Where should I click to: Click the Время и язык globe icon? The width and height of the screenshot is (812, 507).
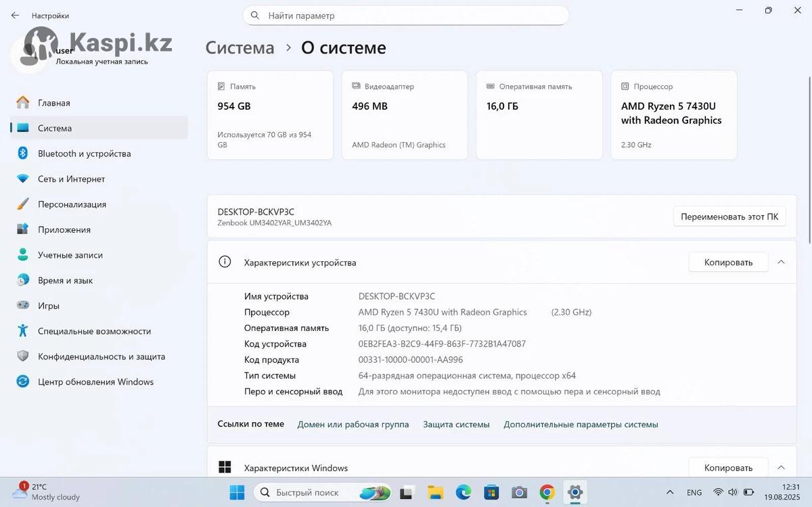click(23, 280)
